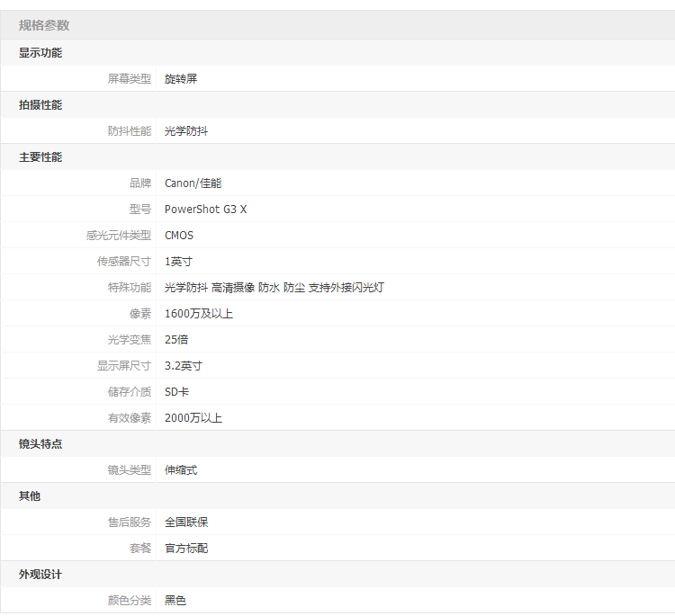Select the 25倍 zoom value

pyautogui.click(x=176, y=340)
